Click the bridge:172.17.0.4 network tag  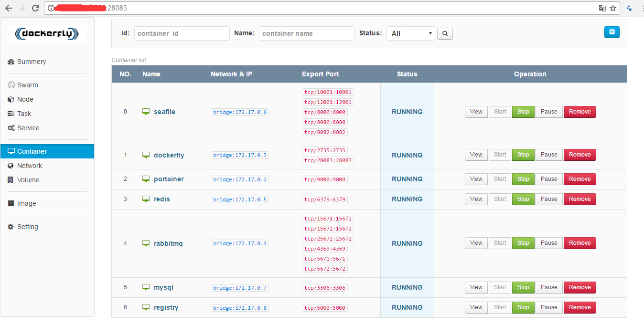tap(240, 243)
